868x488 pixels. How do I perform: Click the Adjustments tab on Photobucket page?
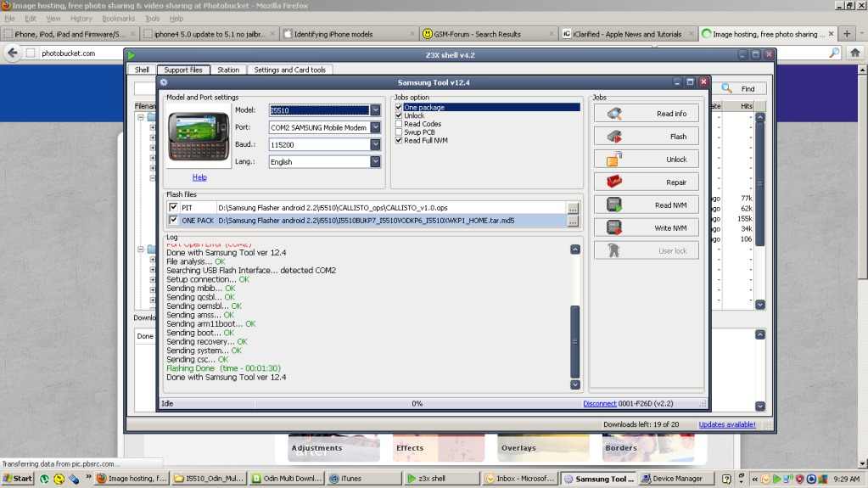(333, 447)
